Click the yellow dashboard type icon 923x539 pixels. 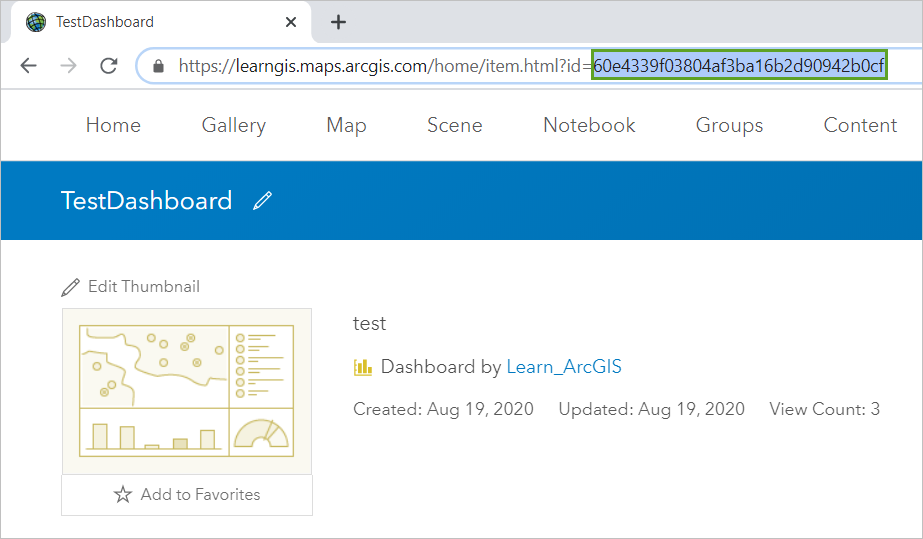tap(363, 367)
